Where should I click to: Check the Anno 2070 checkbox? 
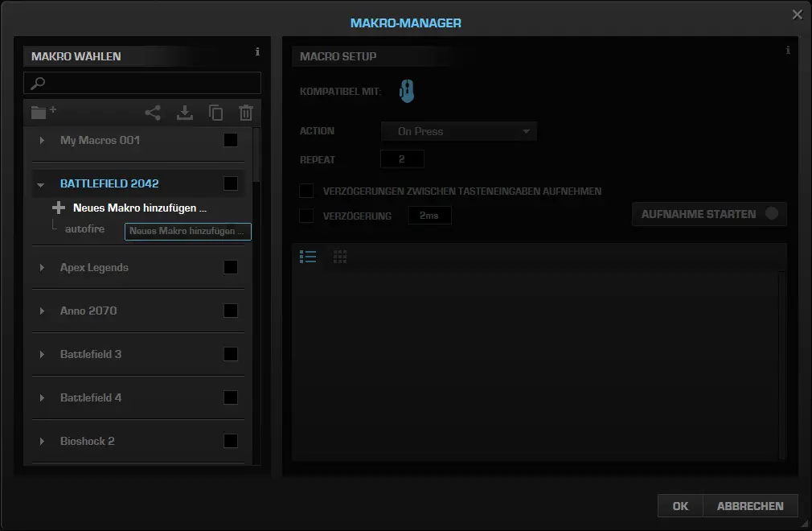pyautogui.click(x=231, y=311)
